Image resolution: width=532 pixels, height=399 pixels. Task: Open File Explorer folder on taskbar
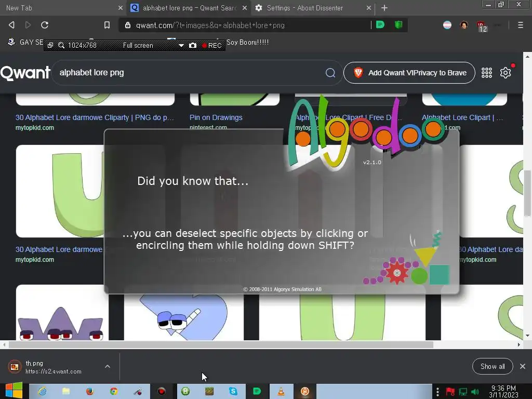click(66, 391)
